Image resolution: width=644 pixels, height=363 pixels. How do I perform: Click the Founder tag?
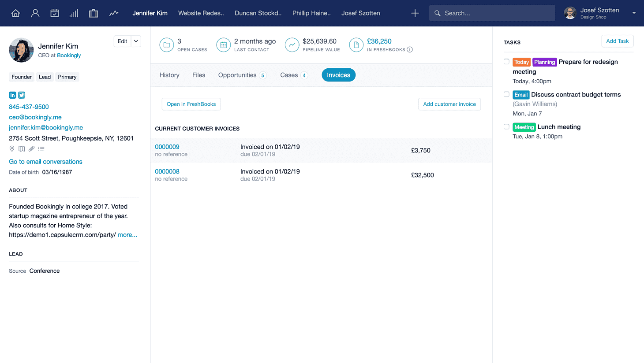tap(22, 77)
